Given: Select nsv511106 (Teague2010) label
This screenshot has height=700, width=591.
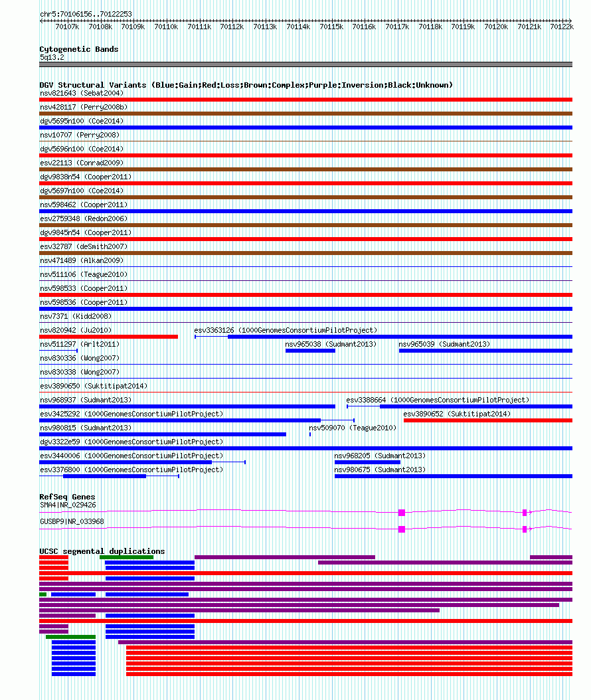Looking at the screenshot, I should coord(84,274).
